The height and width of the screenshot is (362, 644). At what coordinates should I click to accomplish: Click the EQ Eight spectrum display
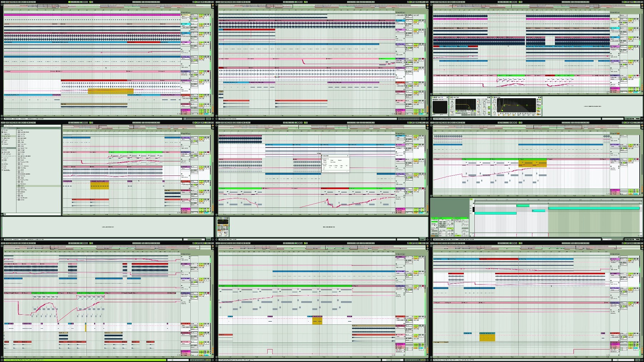tap(516, 105)
